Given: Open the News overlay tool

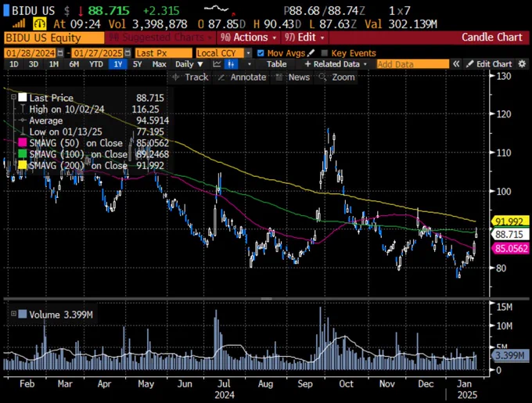Looking at the screenshot, I should point(293,77).
